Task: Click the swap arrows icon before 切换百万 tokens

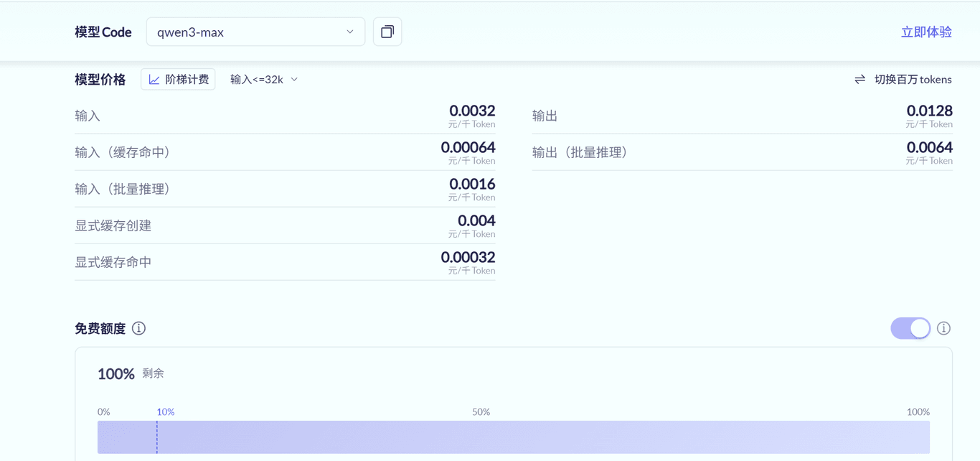Action: click(859, 80)
